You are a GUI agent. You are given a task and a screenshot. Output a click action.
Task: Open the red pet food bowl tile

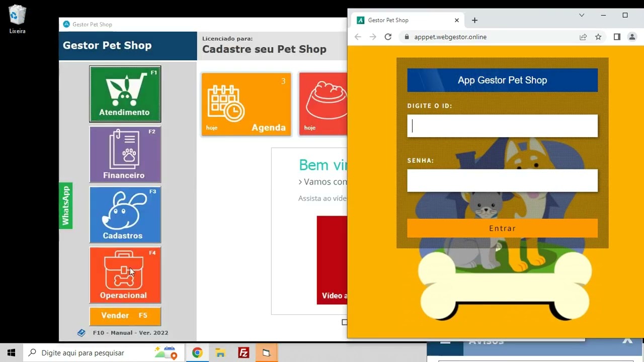(x=323, y=104)
